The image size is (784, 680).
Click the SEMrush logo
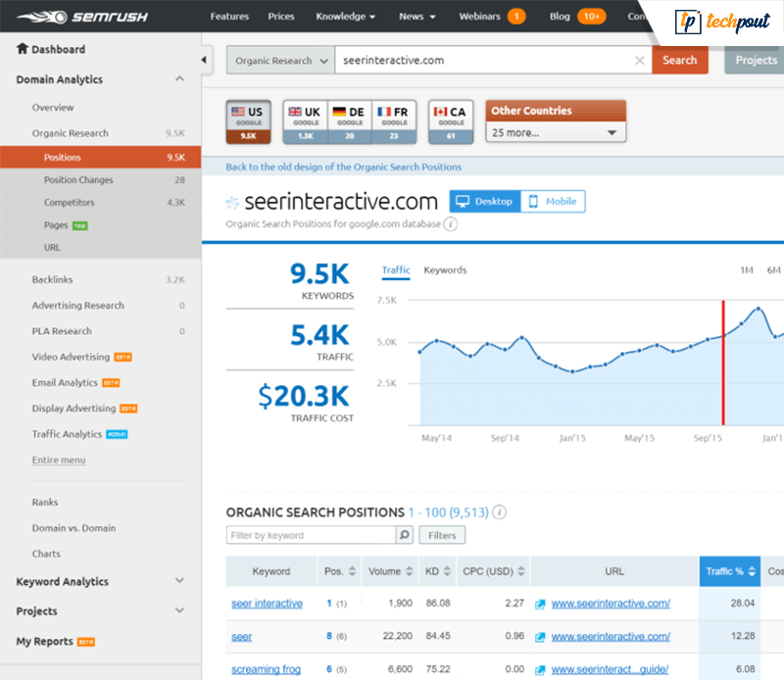click(x=82, y=17)
